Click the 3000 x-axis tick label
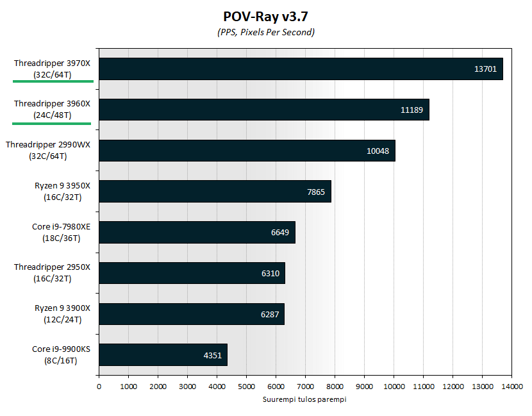 (x=187, y=387)
